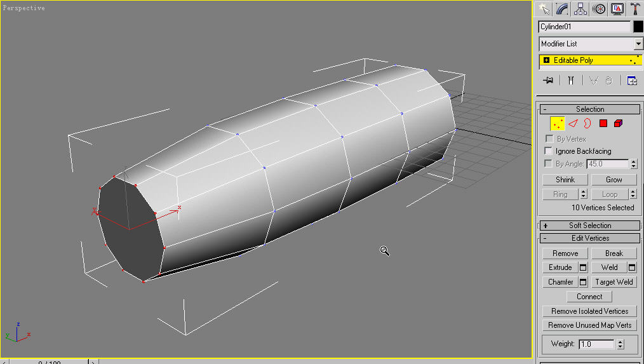
Task: Enable Ignore Backfacing checkbox
Action: point(549,151)
